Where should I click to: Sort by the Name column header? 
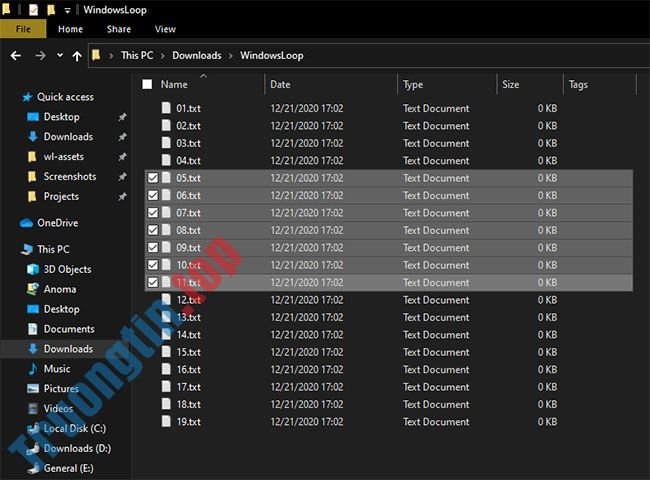[174, 85]
